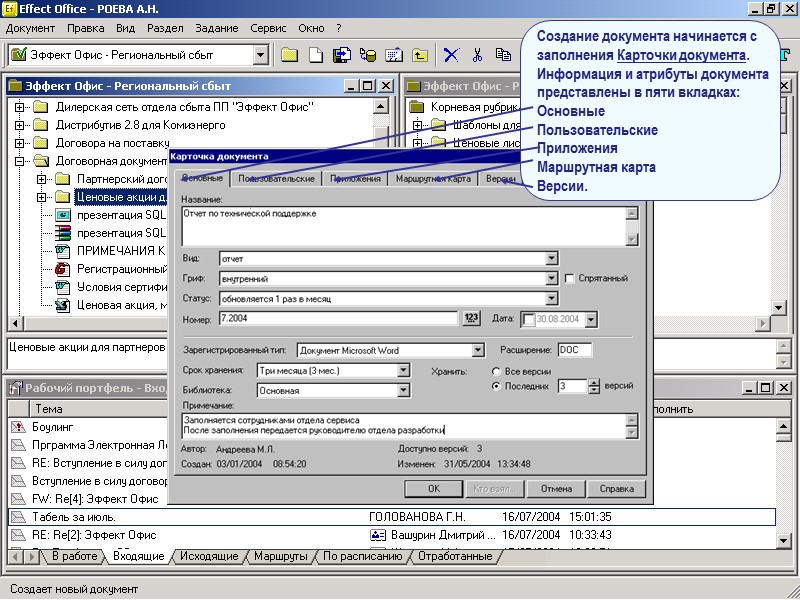The width and height of the screenshot is (800, 600).
Task: Click the Расширение field showing DOC
Action: coord(574,350)
